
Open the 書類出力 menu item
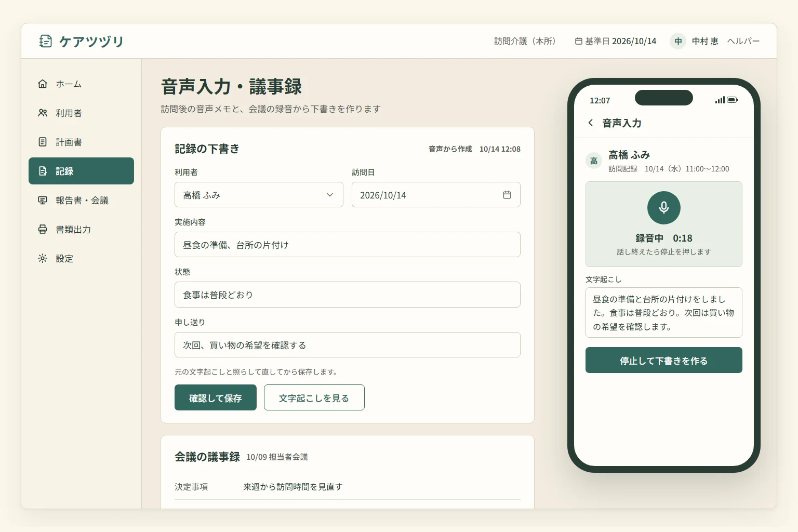81,229
